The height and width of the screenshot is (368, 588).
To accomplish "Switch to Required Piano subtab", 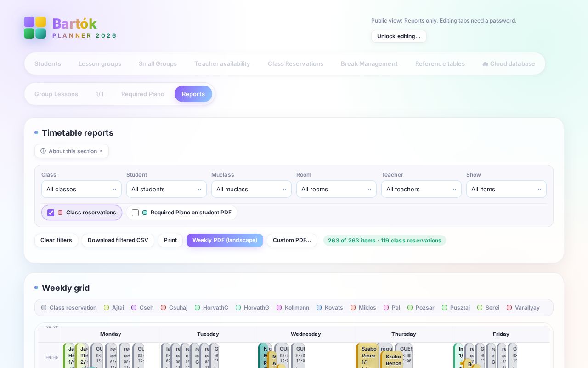I will [x=143, y=94].
